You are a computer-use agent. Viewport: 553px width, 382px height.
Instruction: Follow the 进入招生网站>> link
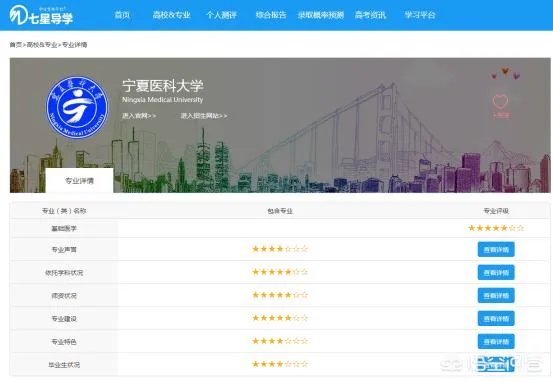pos(204,116)
